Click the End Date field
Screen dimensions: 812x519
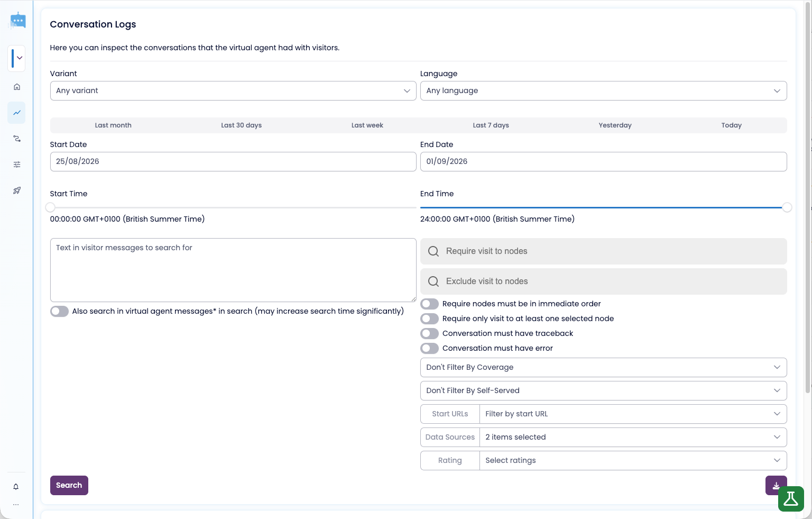tap(603, 161)
